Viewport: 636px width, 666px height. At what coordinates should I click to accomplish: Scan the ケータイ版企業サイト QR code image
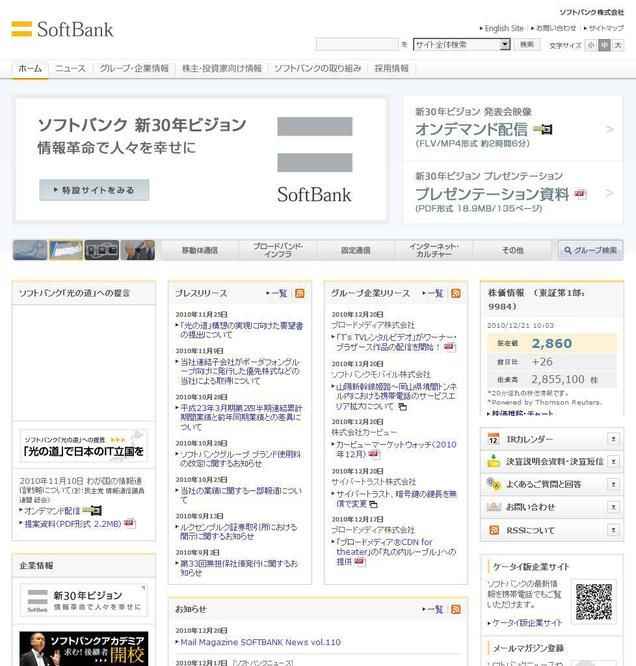pos(594,601)
